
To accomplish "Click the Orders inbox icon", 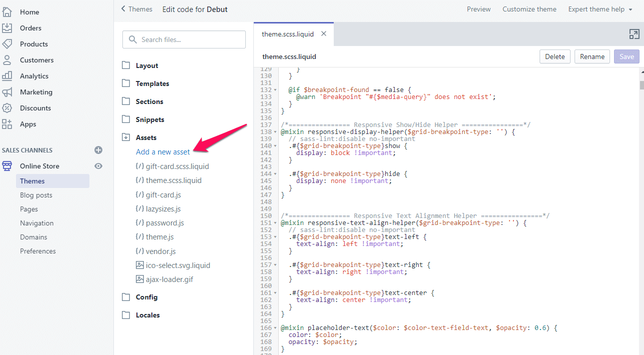I will tap(7, 27).
